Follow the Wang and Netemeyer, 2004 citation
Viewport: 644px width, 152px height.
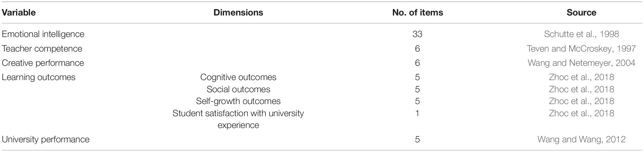tap(581, 63)
